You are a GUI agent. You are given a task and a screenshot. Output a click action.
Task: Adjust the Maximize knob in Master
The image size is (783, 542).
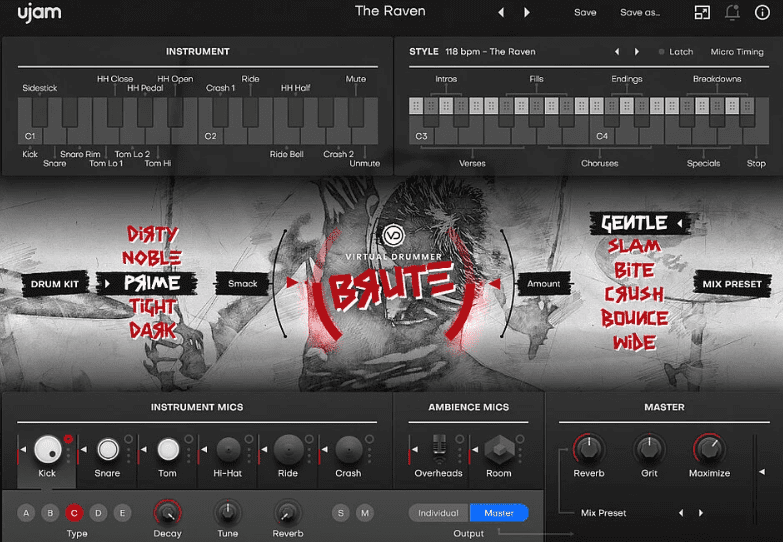tap(709, 449)
